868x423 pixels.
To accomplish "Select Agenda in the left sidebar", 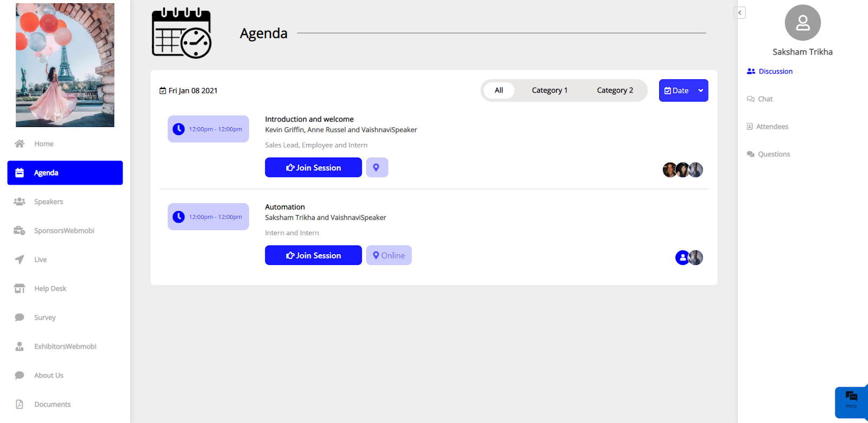I will 65,173.
